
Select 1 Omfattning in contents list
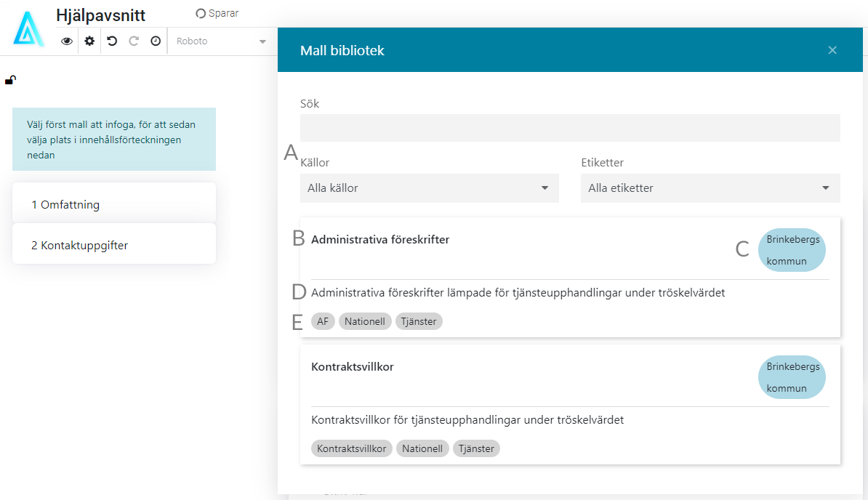tap(114, 205)
